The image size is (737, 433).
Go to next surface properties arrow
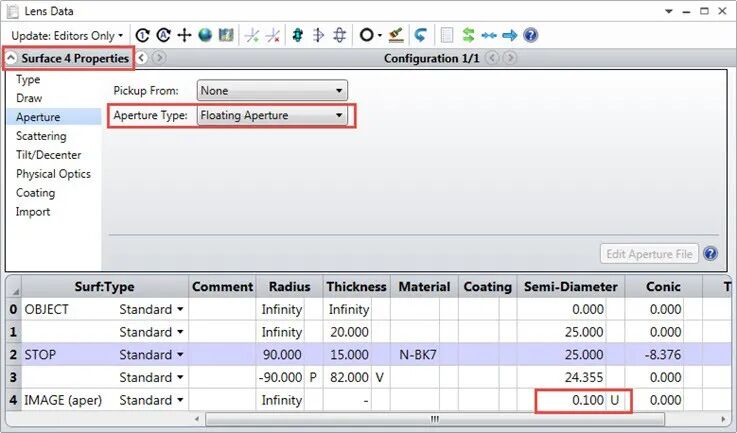159,58
